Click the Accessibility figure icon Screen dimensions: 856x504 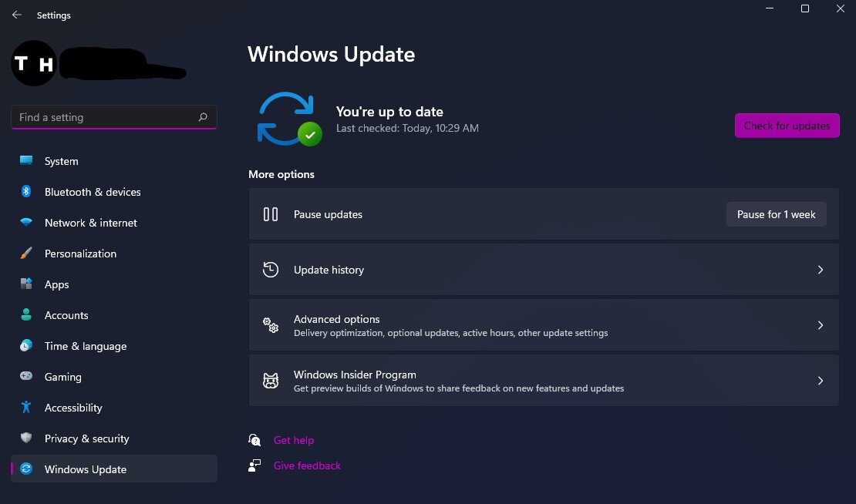(x=26, y=407)
